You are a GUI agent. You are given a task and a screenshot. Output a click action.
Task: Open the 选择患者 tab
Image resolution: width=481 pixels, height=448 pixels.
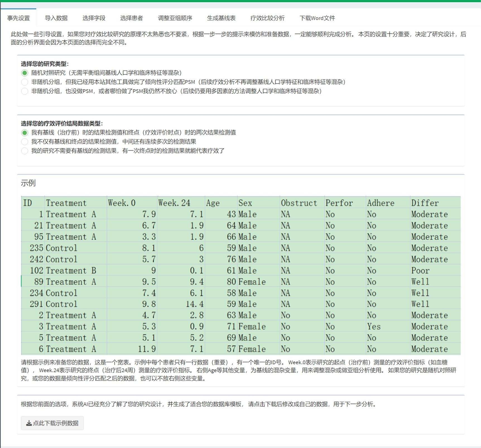131,18
